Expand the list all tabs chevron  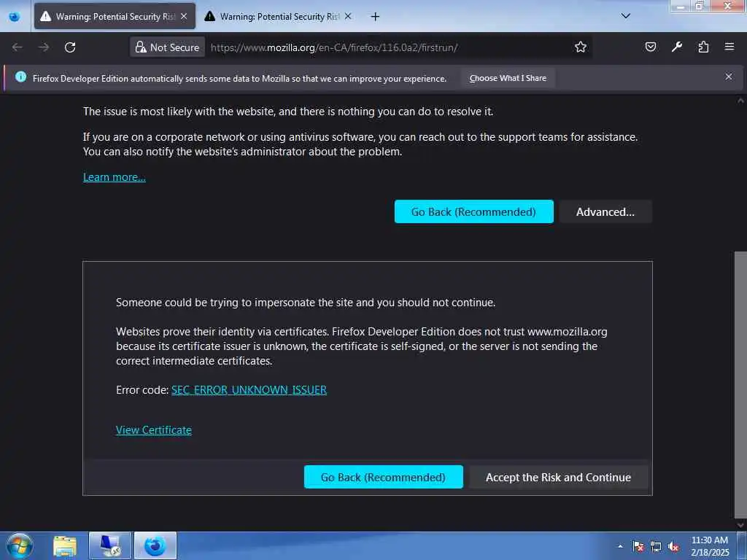[625, 16]
